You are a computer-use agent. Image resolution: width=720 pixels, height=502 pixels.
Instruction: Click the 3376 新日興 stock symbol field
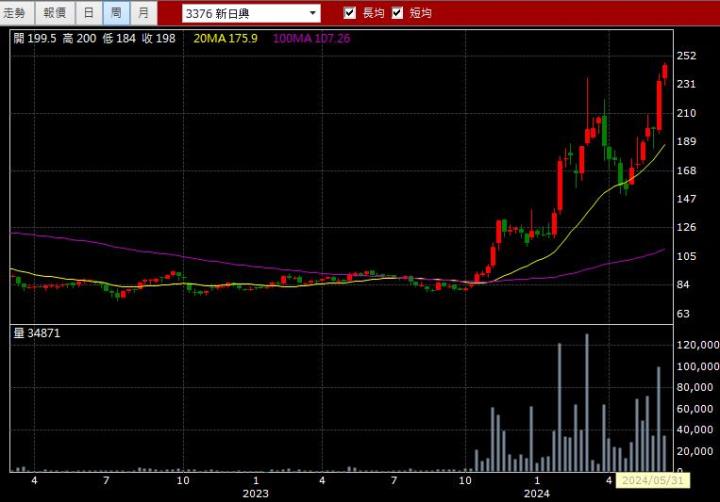[x=244, y=13]
